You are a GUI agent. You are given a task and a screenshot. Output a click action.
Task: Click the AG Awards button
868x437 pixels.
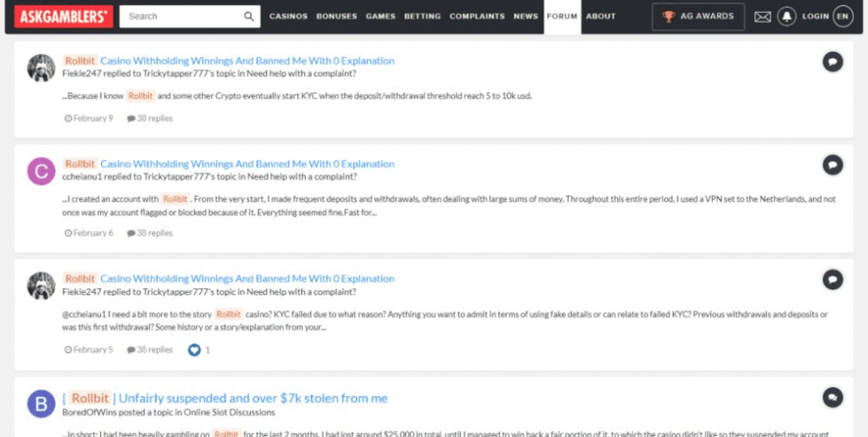pyautogui.click(x=698, y=16)
